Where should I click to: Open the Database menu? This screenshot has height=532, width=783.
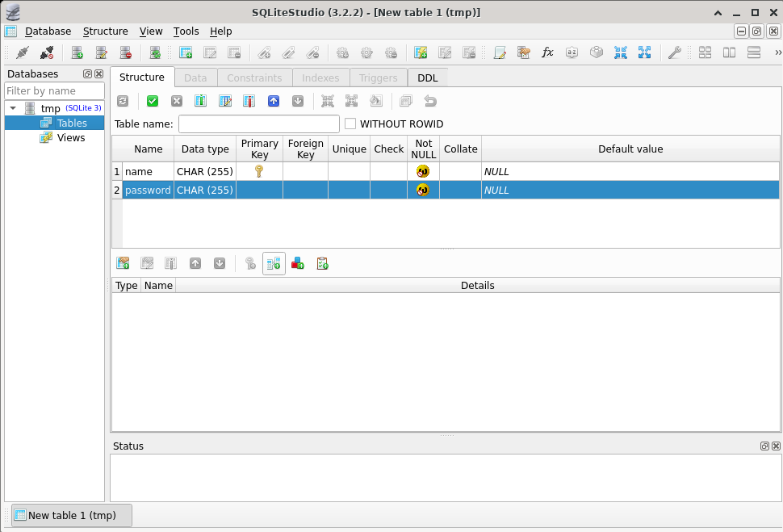pyautogui.click(x=48, y=31)
